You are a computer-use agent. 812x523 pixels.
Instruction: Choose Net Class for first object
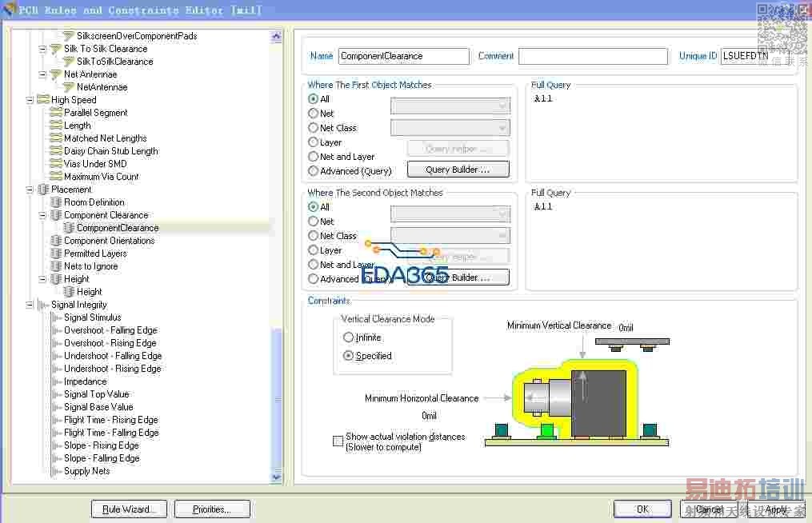[x=313, y=128]
